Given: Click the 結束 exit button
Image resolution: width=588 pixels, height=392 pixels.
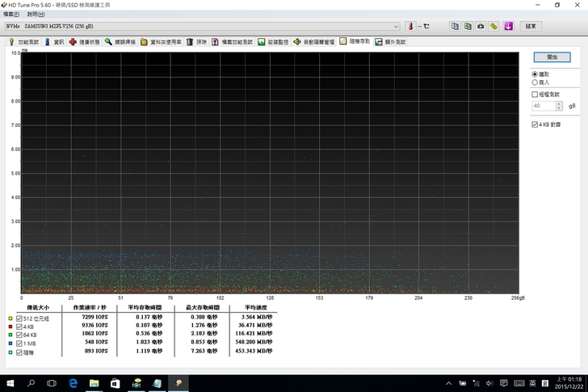Looking at the screenshot, I should tap(531, 26).
